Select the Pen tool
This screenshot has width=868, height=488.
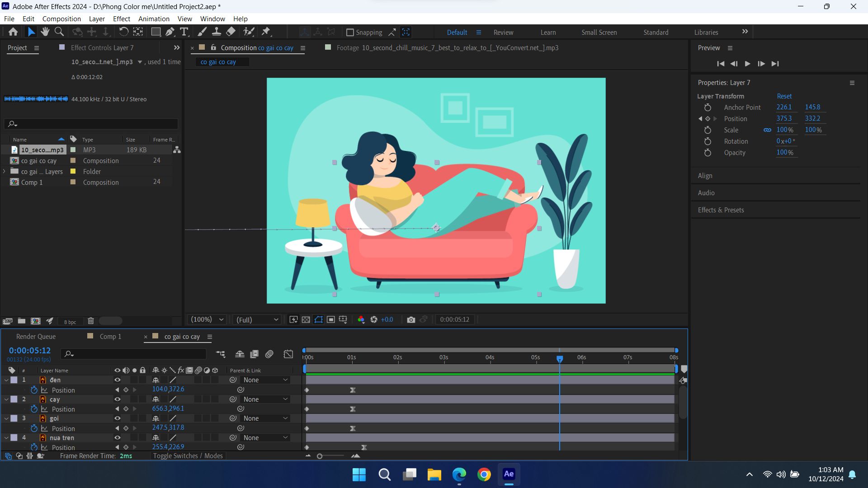coord(170,32)
